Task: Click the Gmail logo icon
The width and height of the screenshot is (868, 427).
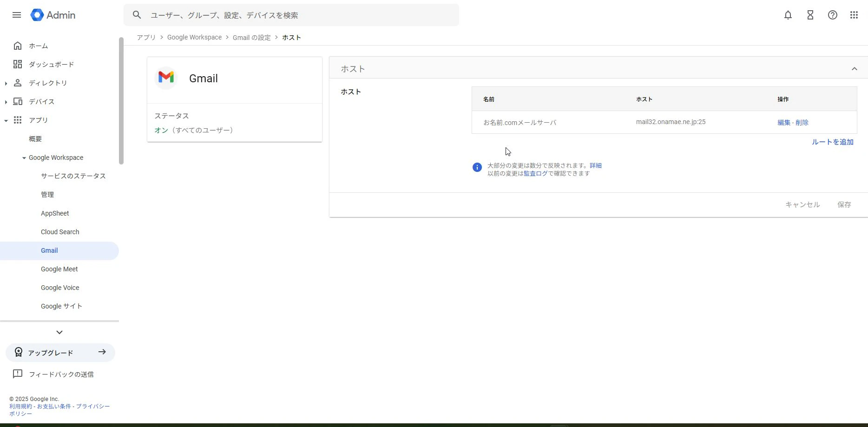Action: (166, 77)
